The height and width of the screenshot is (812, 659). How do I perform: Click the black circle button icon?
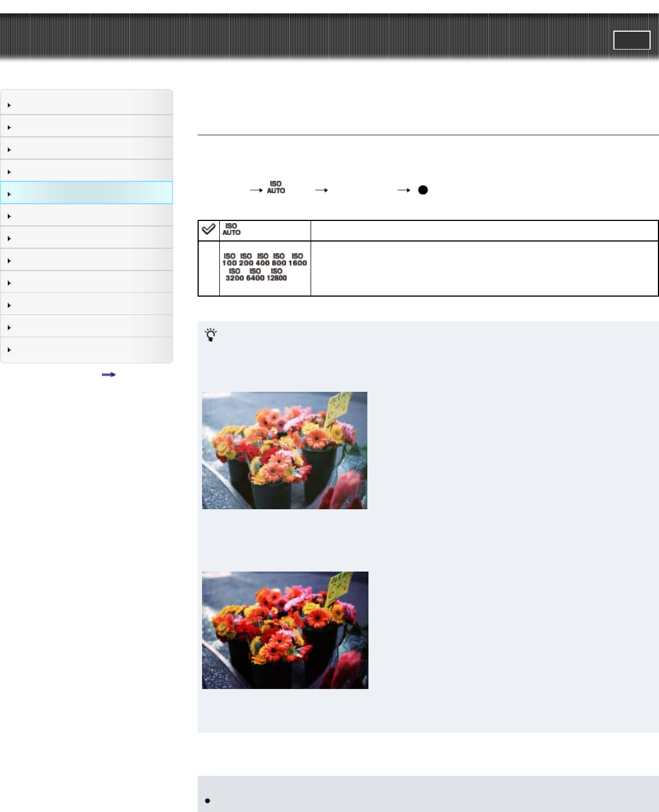(x=423, y=190)
